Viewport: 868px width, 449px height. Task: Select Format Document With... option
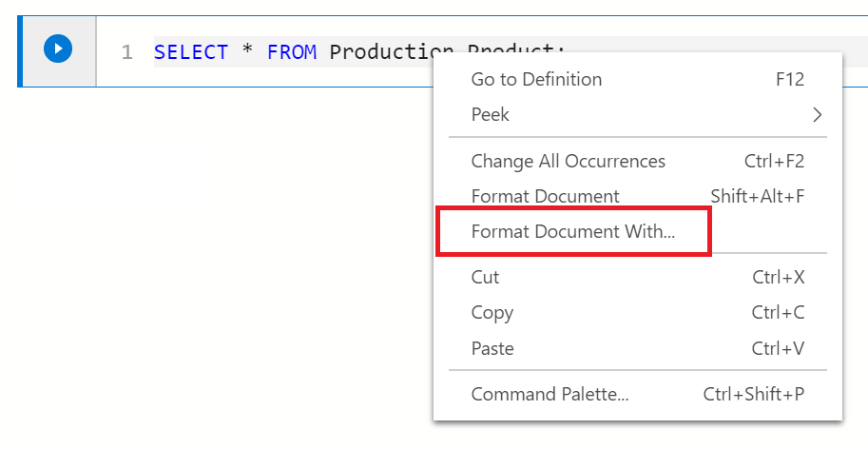click(572, 232)
